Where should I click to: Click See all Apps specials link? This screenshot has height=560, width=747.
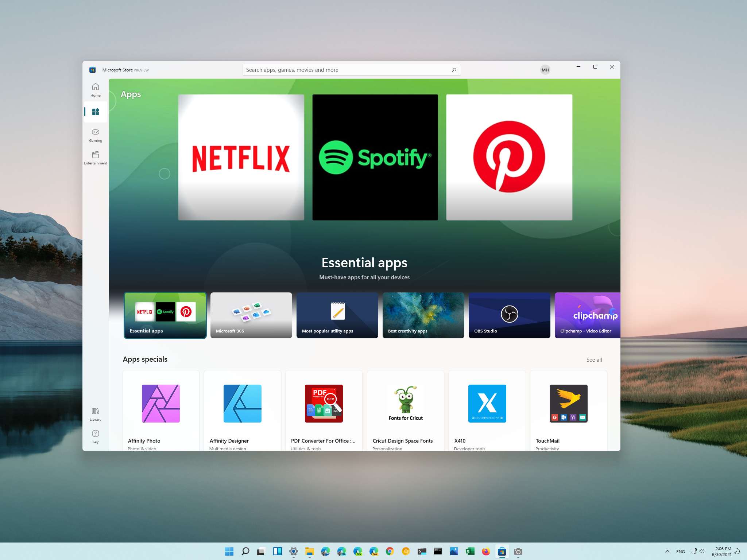pos(593,359)
